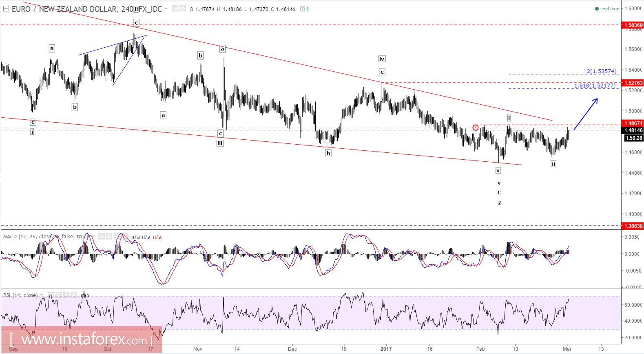This screenshot has height=354, width=644.
Task: Hide the MACD indicator with eye icon
Action: [102, 236]
